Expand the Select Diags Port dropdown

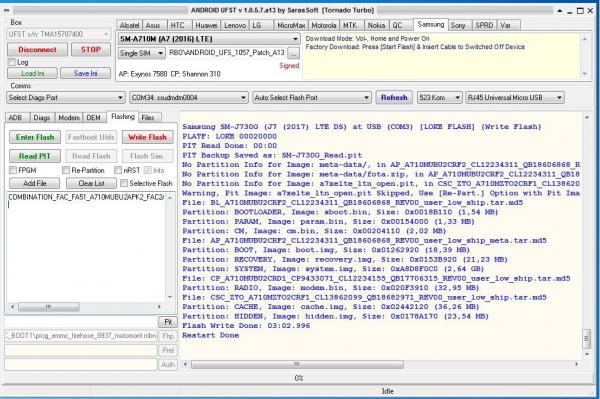click(x=66, y=98)
